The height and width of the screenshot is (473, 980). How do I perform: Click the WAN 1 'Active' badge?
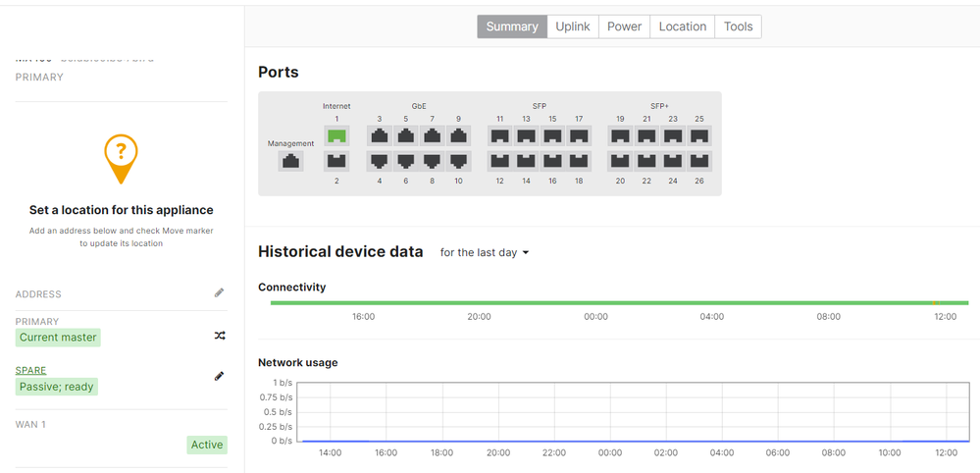(207, 445)
